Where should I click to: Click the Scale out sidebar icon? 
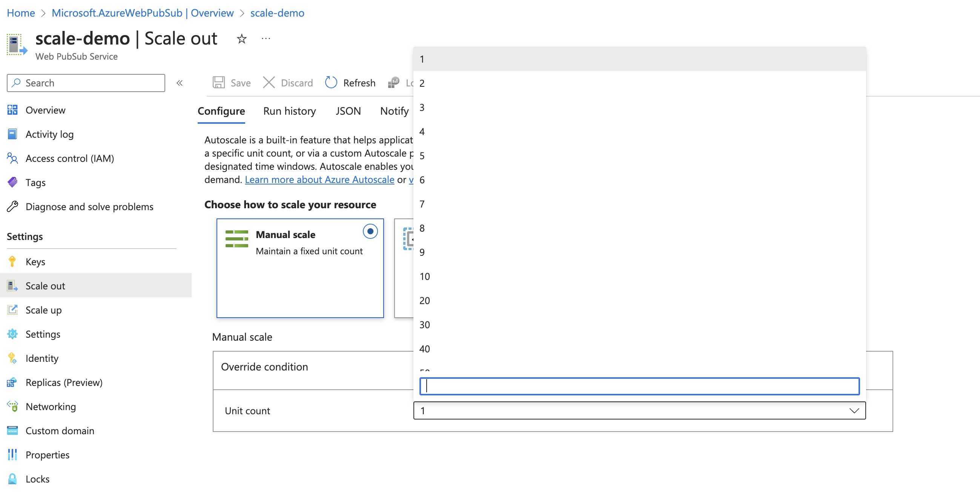point(12,285)
